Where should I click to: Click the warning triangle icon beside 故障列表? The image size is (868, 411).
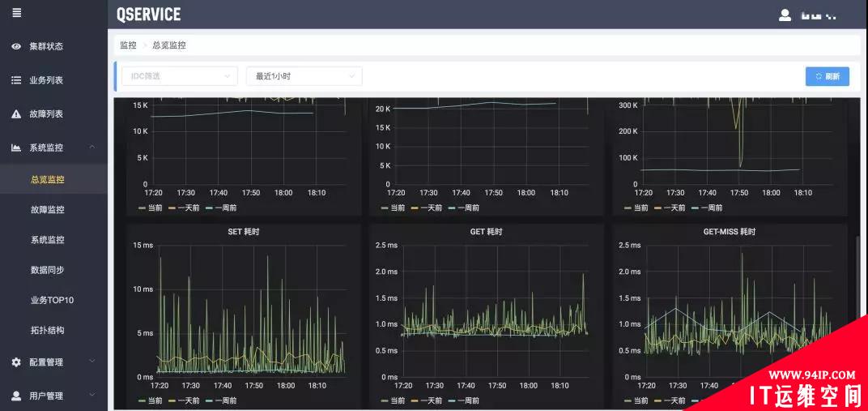tap(17, 114)
